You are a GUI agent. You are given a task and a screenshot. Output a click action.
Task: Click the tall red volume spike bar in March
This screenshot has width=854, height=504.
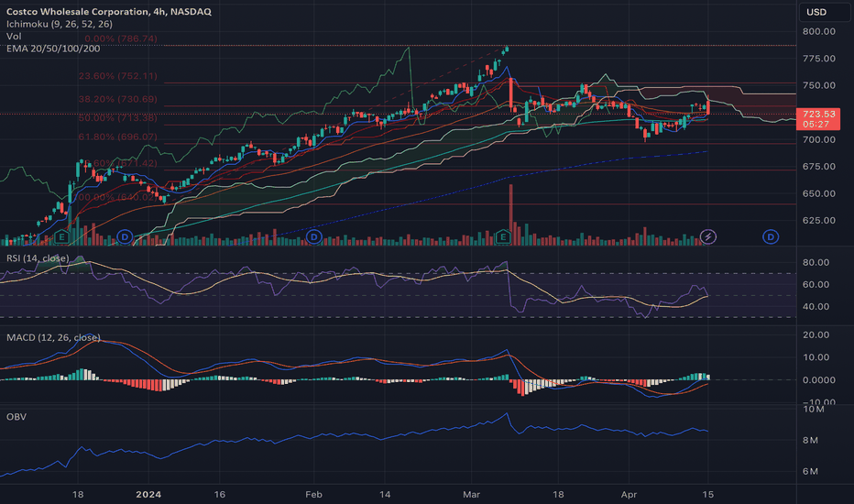pos(511,214)
